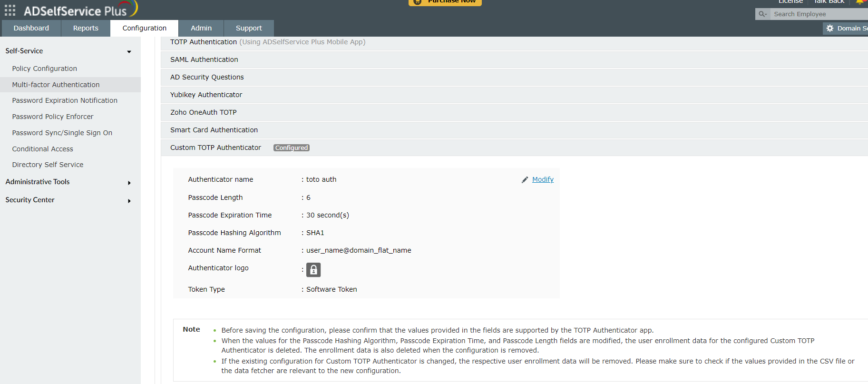Click the Purchase Now button
Image resolution: width=868 pixels, height=384 pixels.
pos(445,2)
